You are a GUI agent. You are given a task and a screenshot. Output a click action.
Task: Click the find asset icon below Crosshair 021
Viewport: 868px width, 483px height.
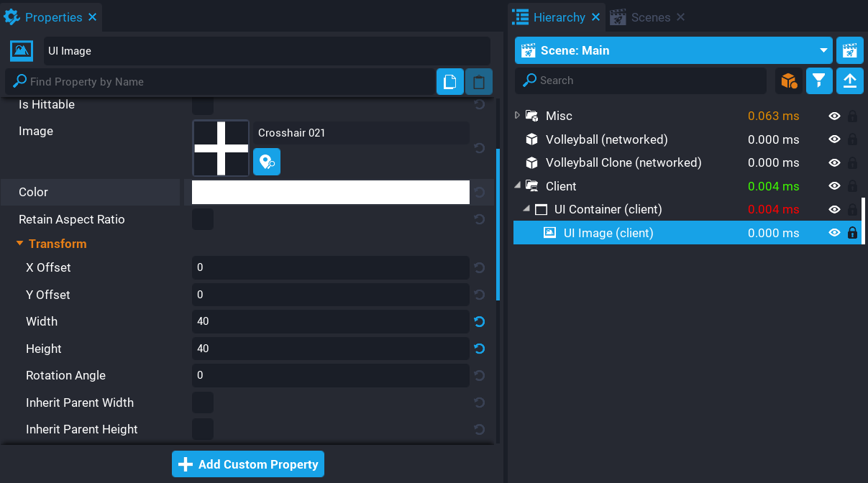pyautogui.click(x=267, y=162)
